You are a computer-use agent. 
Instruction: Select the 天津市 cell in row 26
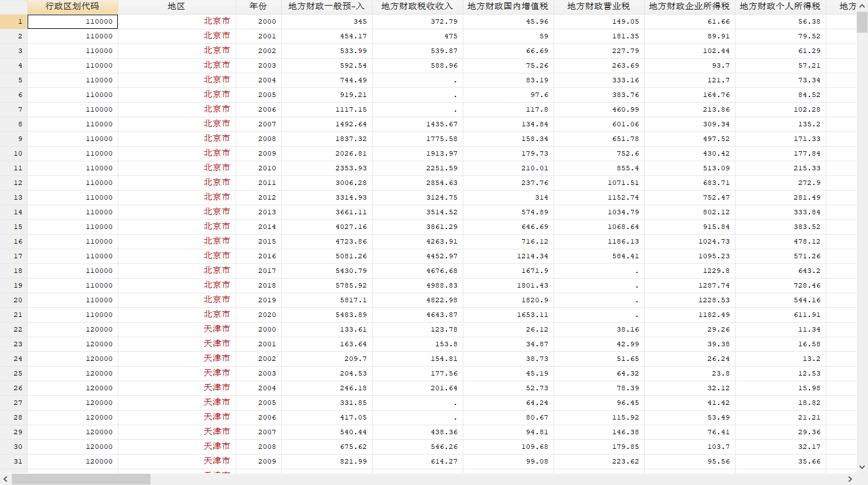pyautogui.click(x=177, y=388)
